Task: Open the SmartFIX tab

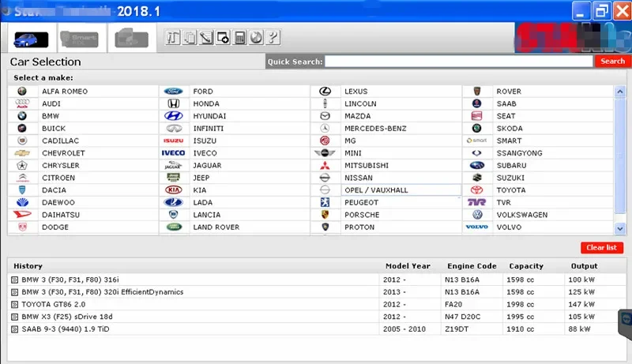Action: click(x=80, y=39)
